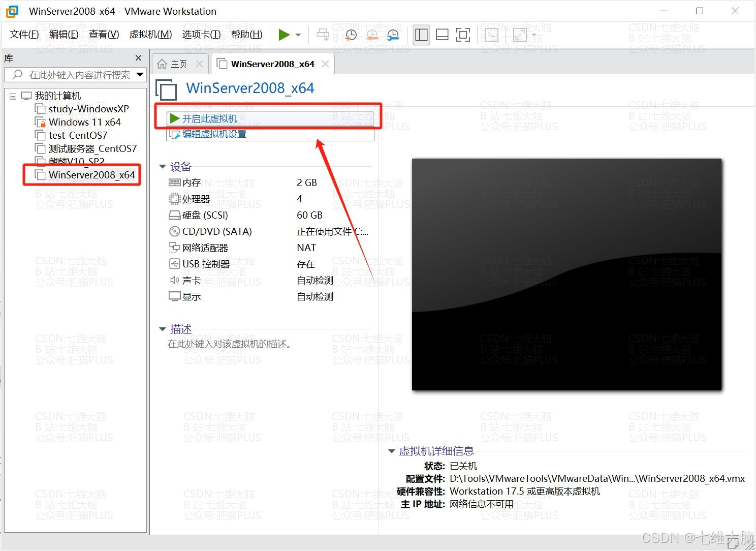Open the 文件(F) menu
The image size is (756, 551).
click(24, 35)
